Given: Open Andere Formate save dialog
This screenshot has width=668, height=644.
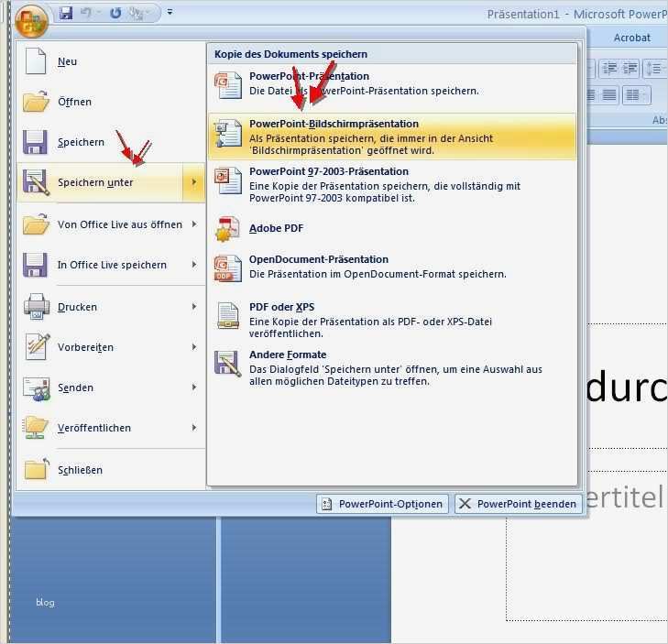Looking at the screenshot, I should pyautogui.click(x=392, y=367).
